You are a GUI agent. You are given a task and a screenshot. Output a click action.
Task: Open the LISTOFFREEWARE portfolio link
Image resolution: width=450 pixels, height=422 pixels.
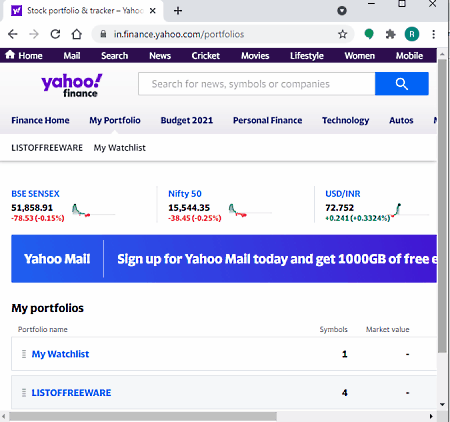[x=71, y=393]
